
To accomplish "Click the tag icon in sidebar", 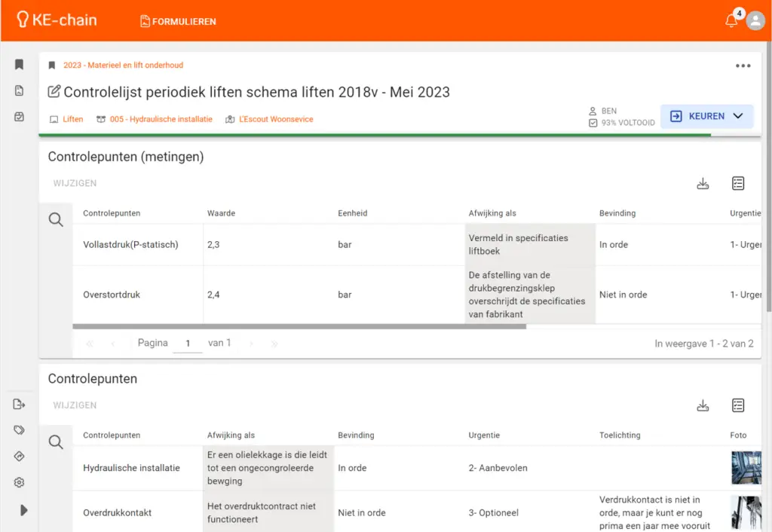I will click(x=20, y=430).
